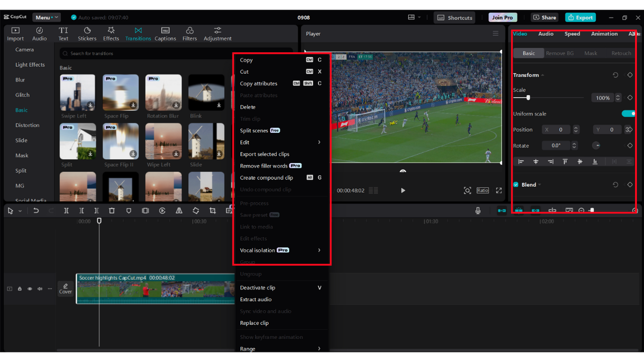Expand the Blend section arrow
Viewport: 644px width, 362px height.
coord(539,185)
